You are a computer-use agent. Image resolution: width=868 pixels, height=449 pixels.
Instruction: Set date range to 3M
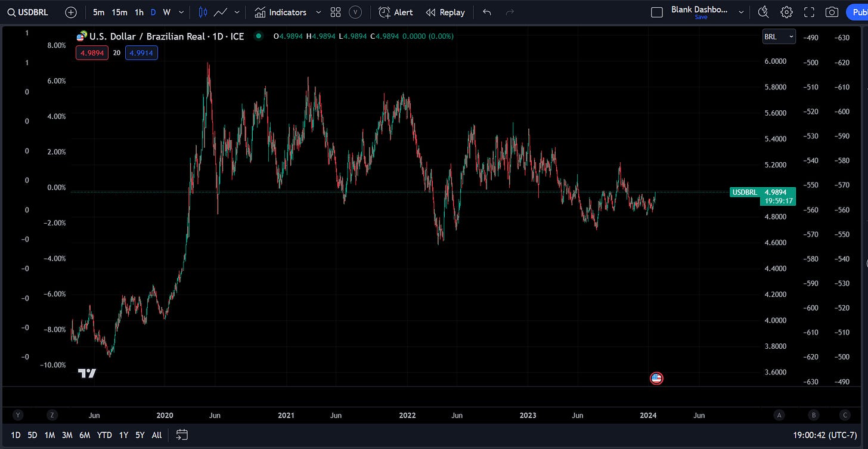click(x=67, y=435)
